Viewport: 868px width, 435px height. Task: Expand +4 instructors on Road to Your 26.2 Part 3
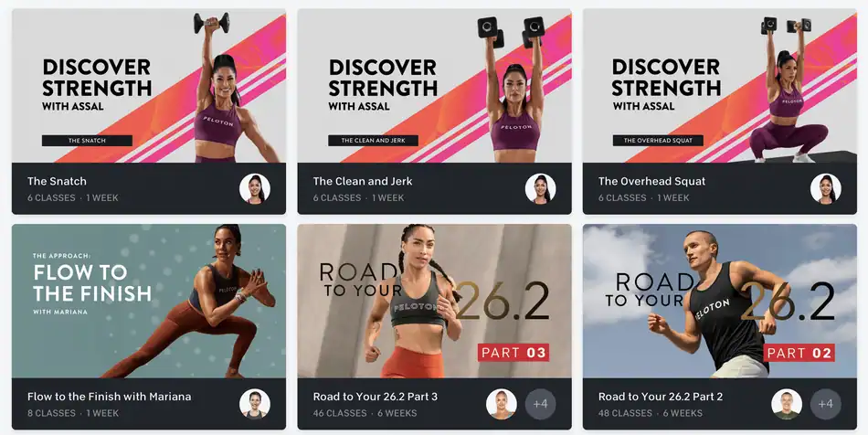[540, 404]
